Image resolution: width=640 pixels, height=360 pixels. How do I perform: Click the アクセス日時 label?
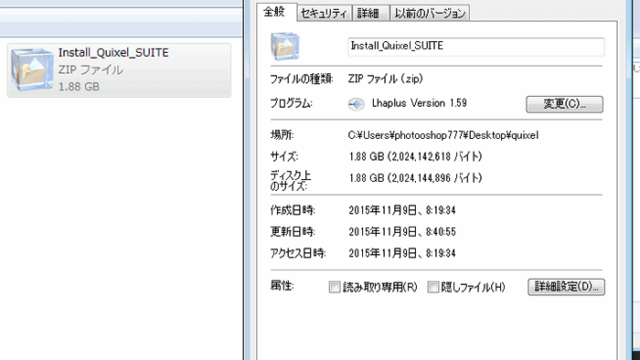[x=298, y=253]
